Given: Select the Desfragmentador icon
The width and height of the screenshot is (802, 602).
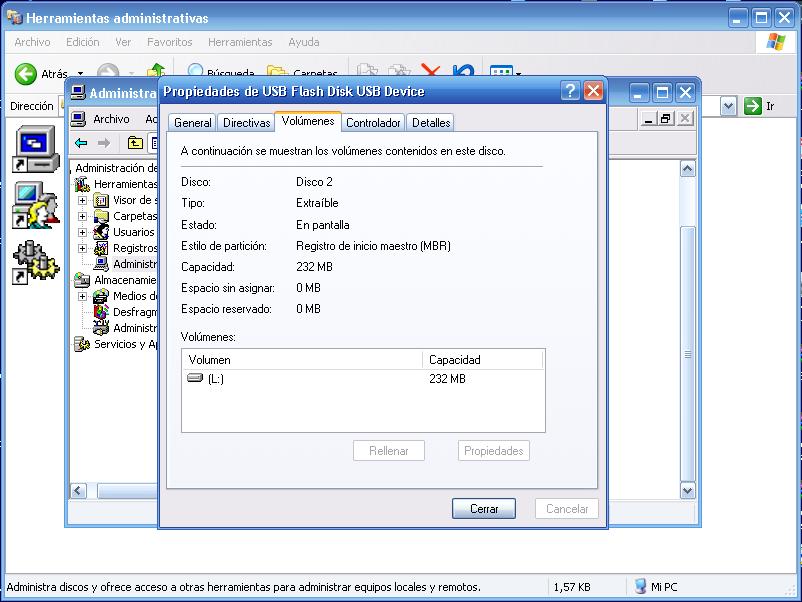Looking at the screenshot, I should (101, 311).
